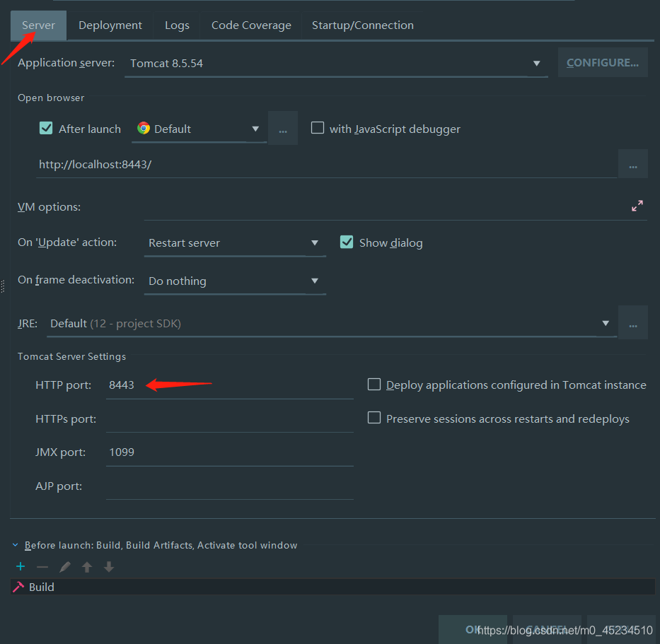
Task: Click ellipsis button beside JRE field
Action: (x=632, y=322)
